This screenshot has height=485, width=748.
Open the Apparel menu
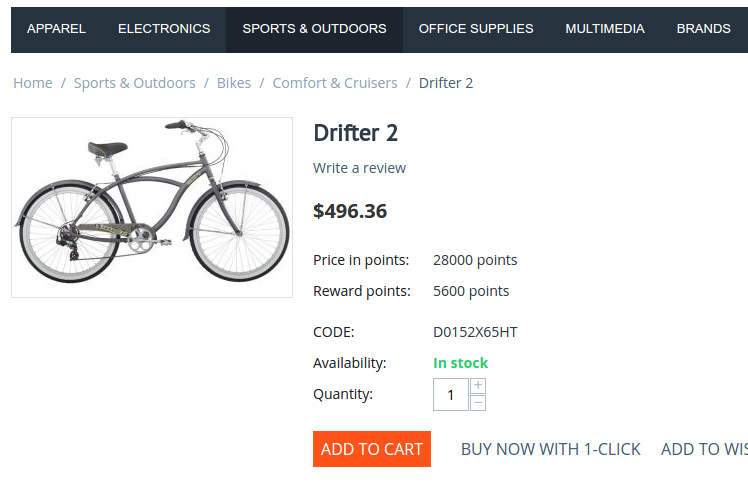click(x=56, y=29)
